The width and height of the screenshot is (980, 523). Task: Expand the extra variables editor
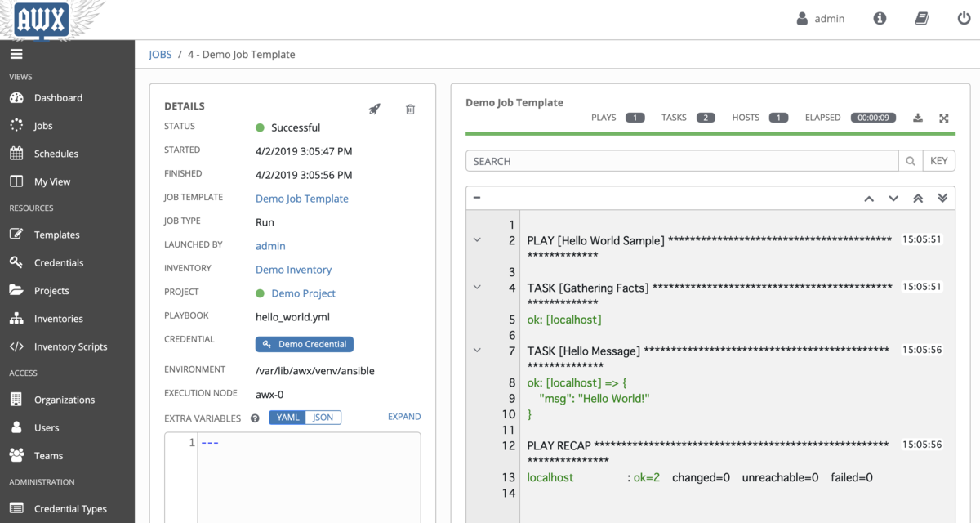(x=404, y=417)
